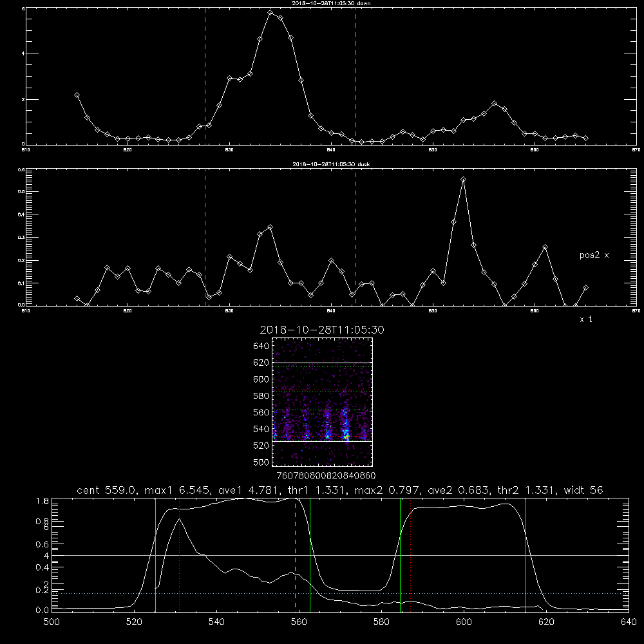
Task: Click the blue dotted threshold line in bottom plot
Action: point(340,594)
